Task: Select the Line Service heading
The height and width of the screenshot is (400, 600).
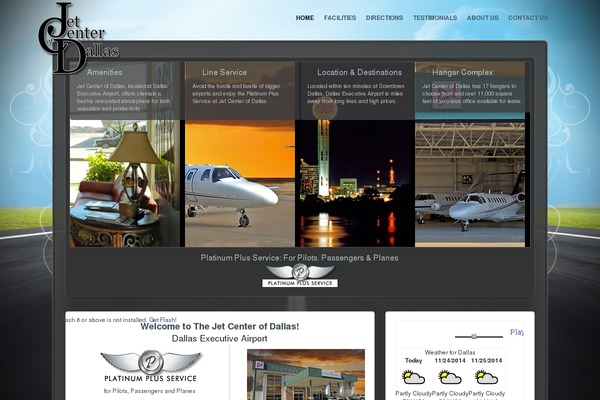Action: (224, 72)
